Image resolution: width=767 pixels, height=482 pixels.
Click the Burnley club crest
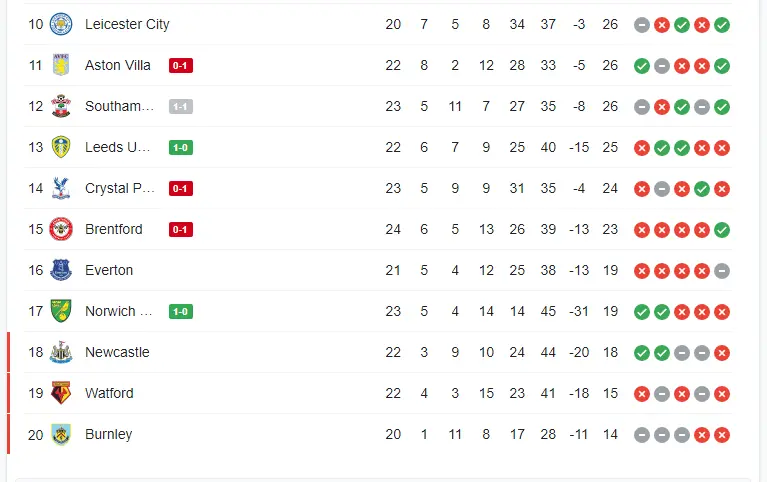(61, 434)
